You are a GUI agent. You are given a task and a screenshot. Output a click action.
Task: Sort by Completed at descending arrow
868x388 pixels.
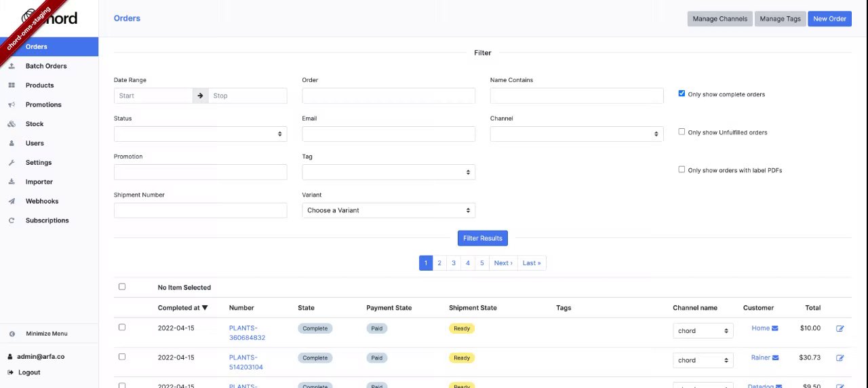(205, 308)
